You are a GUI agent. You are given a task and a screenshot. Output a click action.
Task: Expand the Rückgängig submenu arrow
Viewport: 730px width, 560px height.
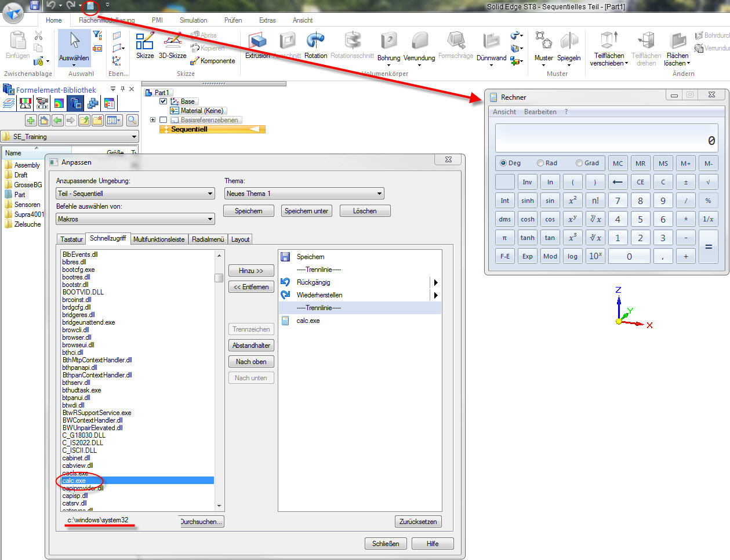pyautogui.click(x=435, y=282)
